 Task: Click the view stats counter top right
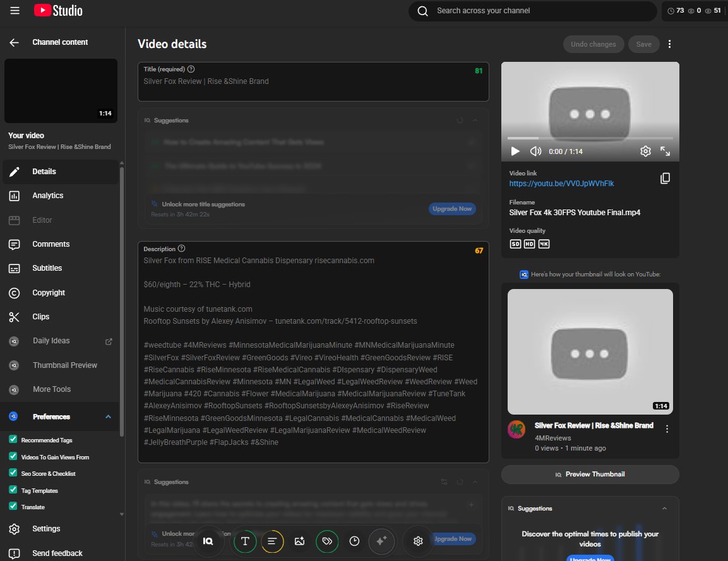click(x=694, y=11)
